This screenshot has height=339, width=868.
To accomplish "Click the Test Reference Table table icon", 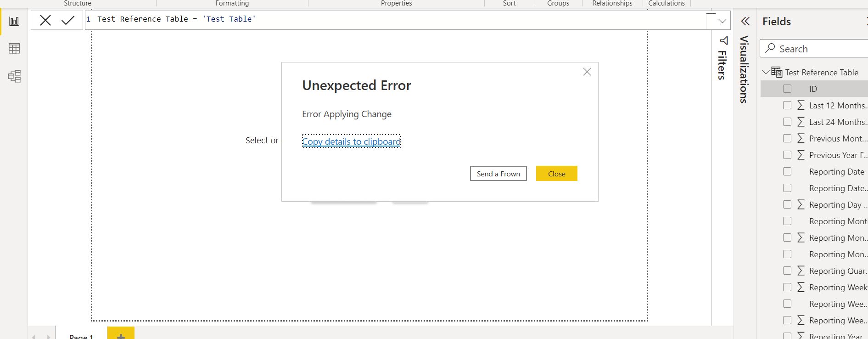I will pos(777,72).
